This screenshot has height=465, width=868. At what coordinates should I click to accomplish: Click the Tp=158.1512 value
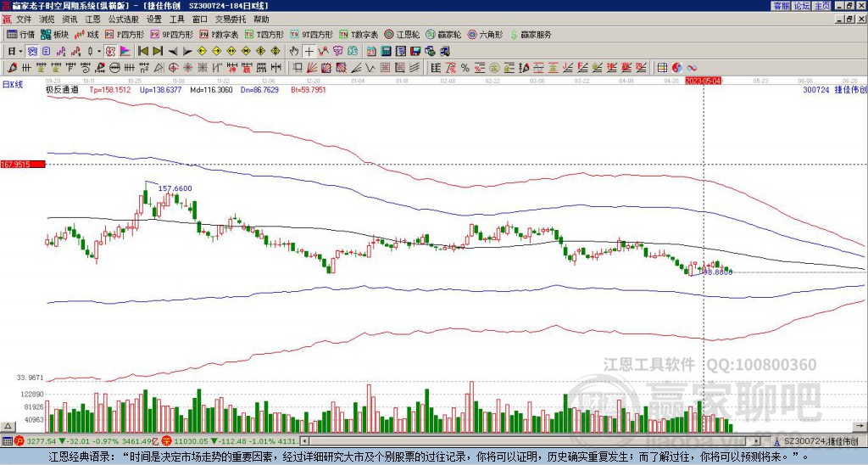(x=110, y=89)
